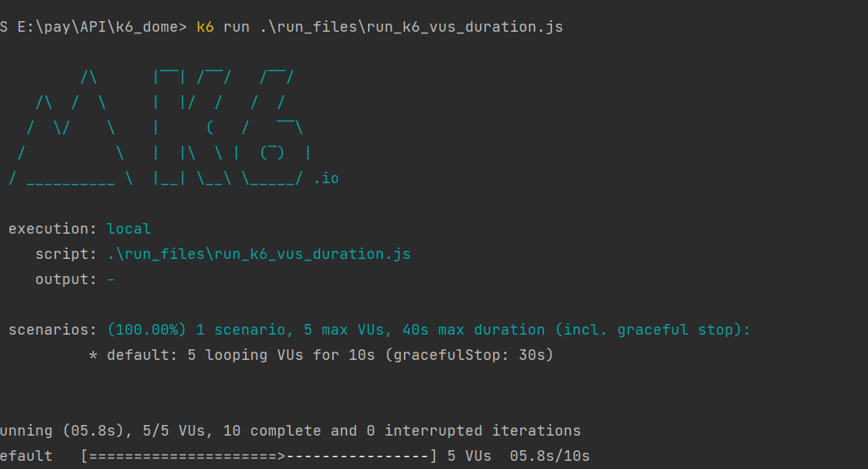The image size is (868, 469).
Task: Click the '5 VUs' label beside the progress bar
Action: 469,456
